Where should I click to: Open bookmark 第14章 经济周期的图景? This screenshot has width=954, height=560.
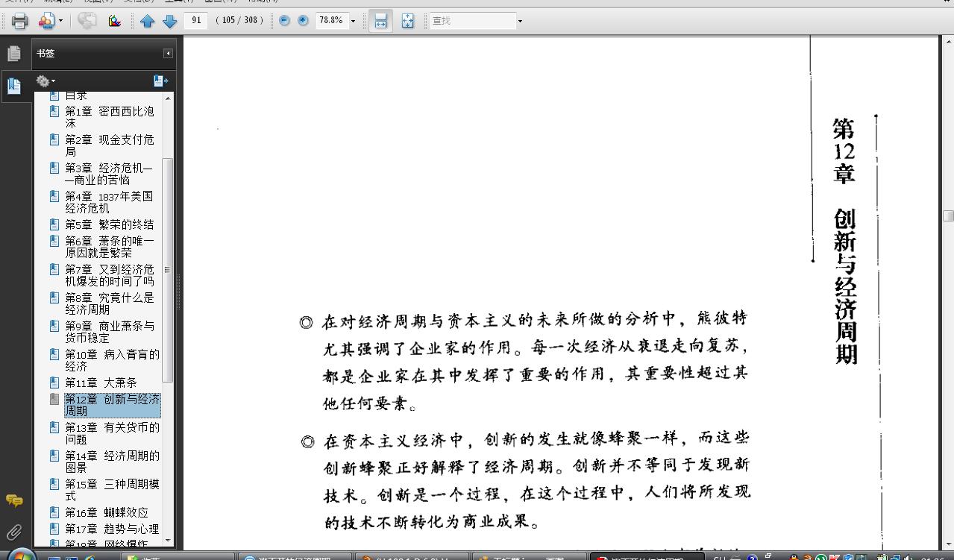112,462
